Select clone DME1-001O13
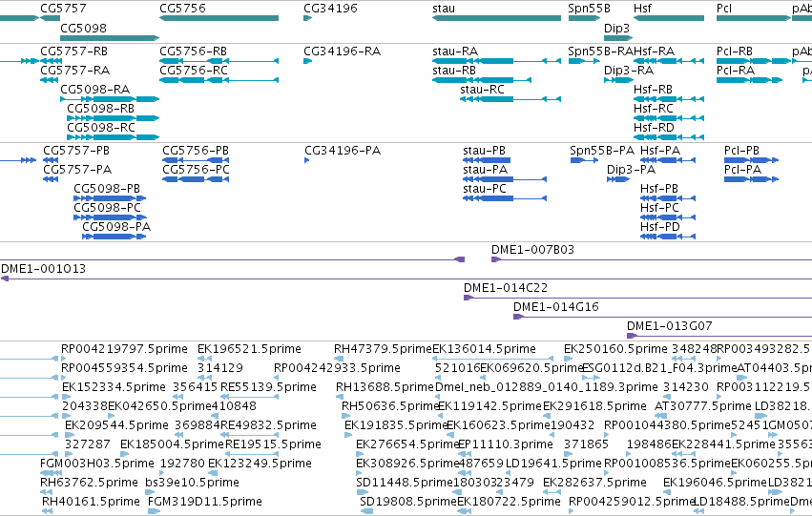 click(44, 269)
